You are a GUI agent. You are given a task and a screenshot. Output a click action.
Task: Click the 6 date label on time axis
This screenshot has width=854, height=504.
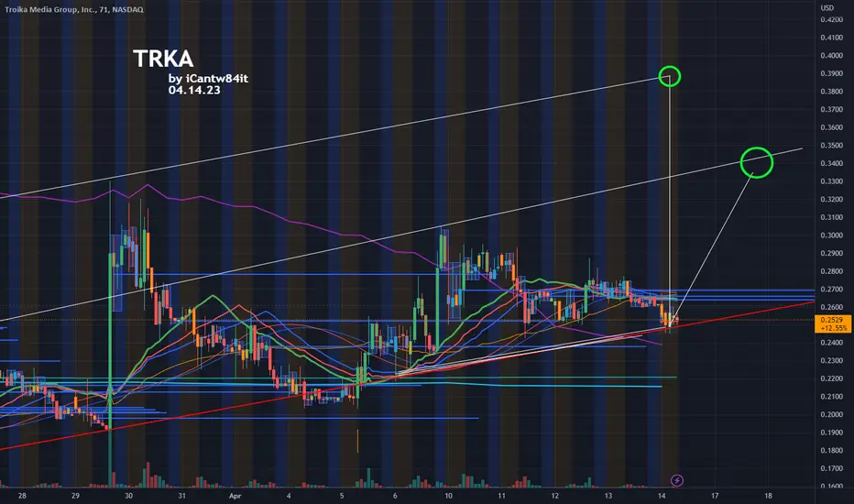(395, 496)
